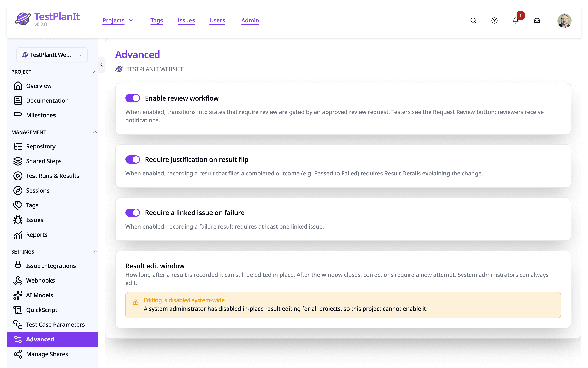The image size is (588, 368).
Task: Click the Advanced page heading
Action: pos(138,55)
